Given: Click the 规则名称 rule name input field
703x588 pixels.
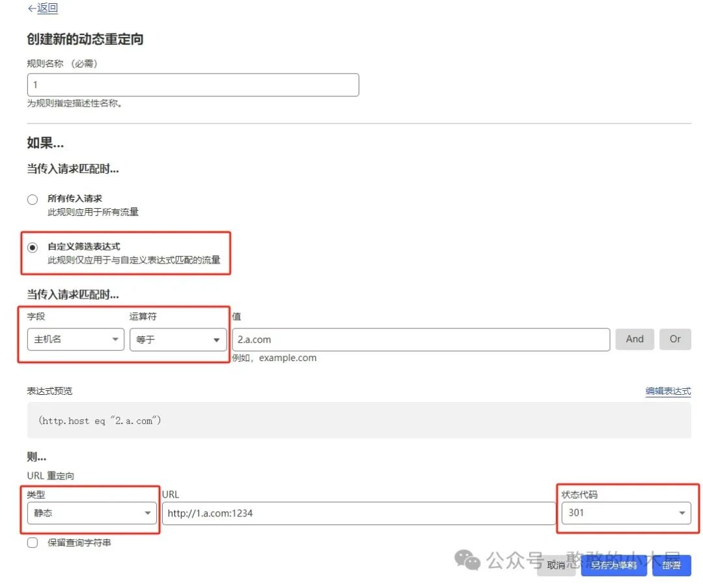Looking at the screenshot, I should [193, 85].
